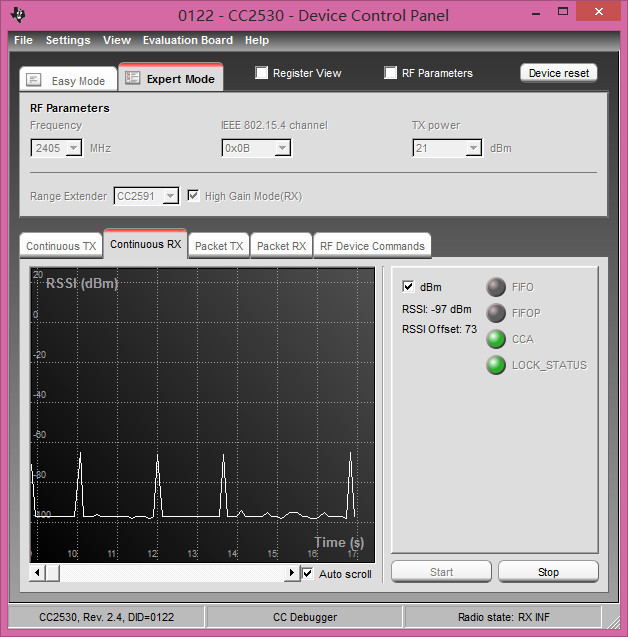Viewport: 628px width, 637px height.
Task: Click the FIFO status indicator LED
Action: pyautogui.click(x=496, y=287)
